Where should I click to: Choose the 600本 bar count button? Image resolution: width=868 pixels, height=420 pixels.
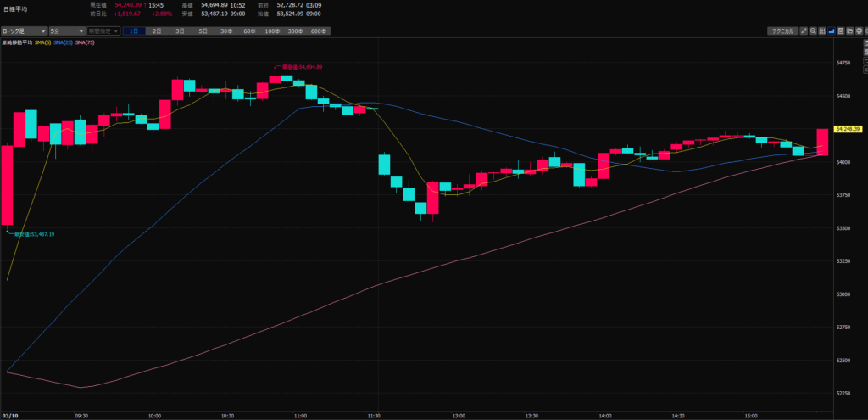(319, 31)
